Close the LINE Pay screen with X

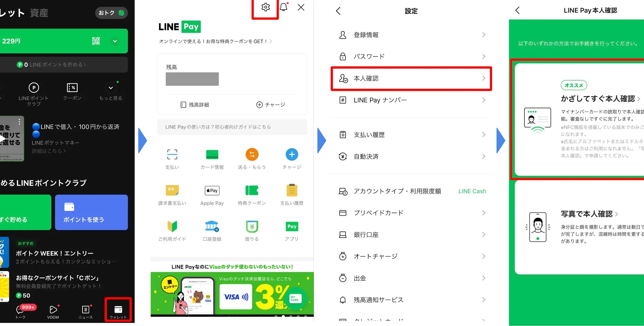301,7
